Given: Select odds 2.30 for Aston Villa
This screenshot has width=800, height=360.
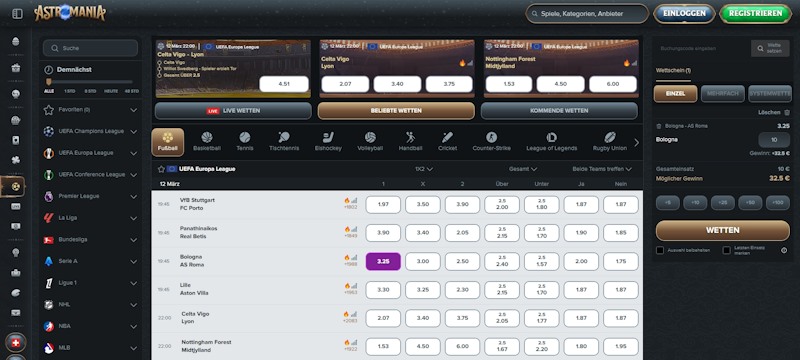Looking at the screenshot, I should [x=462, y=290].
